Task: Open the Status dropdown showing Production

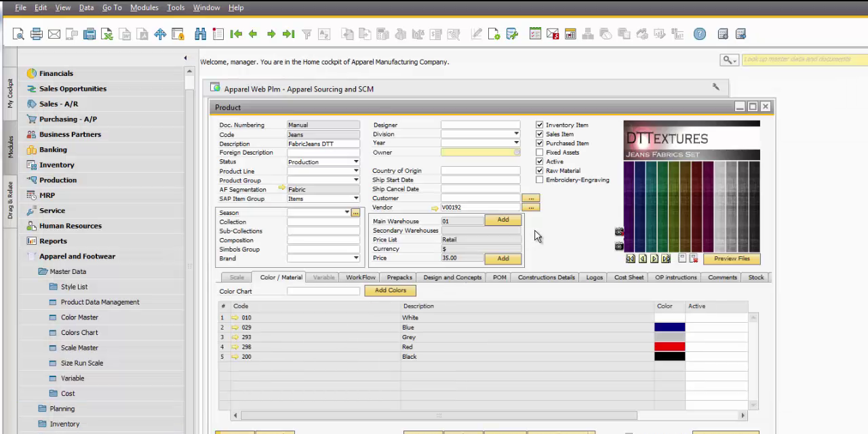Action: point(355,162)
